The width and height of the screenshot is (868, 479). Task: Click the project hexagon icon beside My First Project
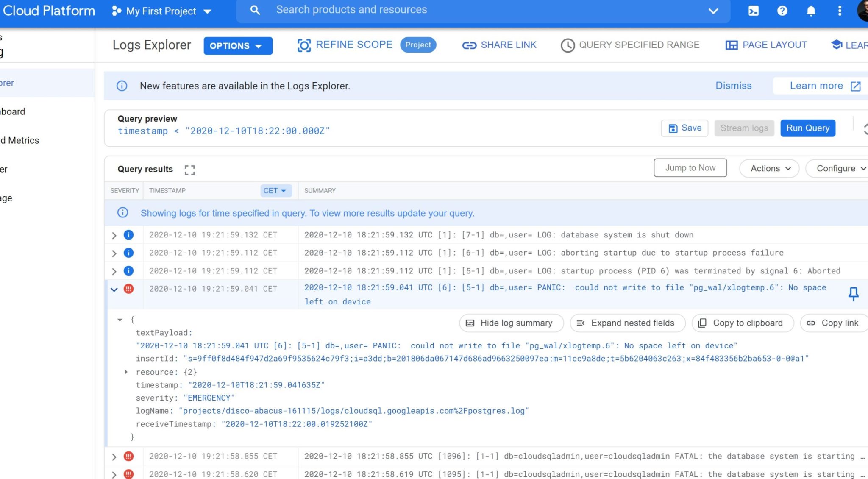coord(116,11)
